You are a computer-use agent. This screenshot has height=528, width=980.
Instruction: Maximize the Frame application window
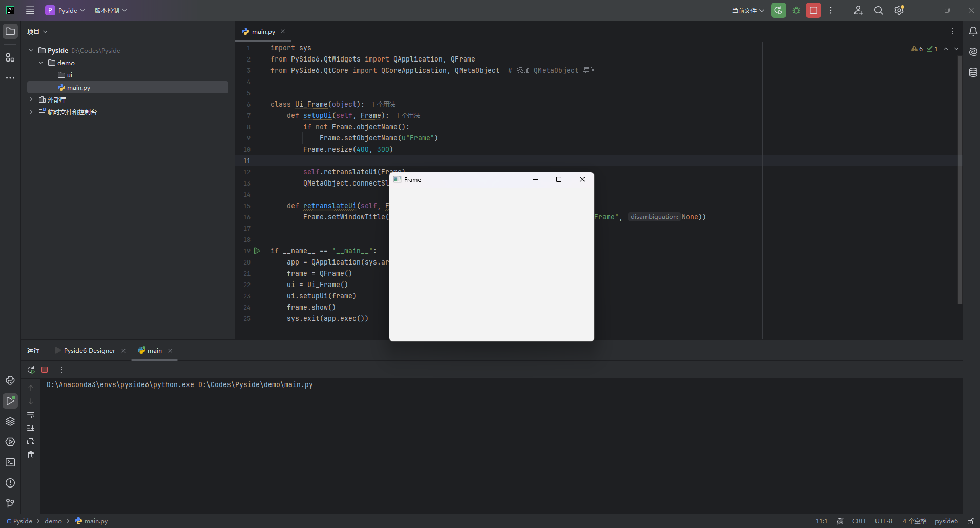[559, 179]
